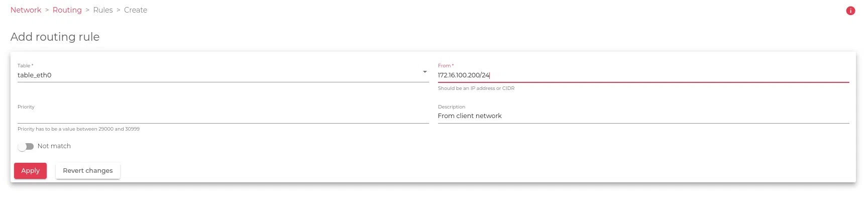Image resolution: width=868 pixels, height=214 pixels.
Task: Click the Create breadcrumb item
Action: click(x=136, y=10)
